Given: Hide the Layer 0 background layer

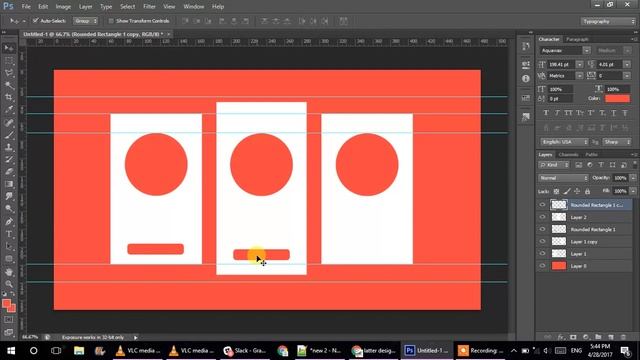Looking at the screenshot, I should 542,266.
